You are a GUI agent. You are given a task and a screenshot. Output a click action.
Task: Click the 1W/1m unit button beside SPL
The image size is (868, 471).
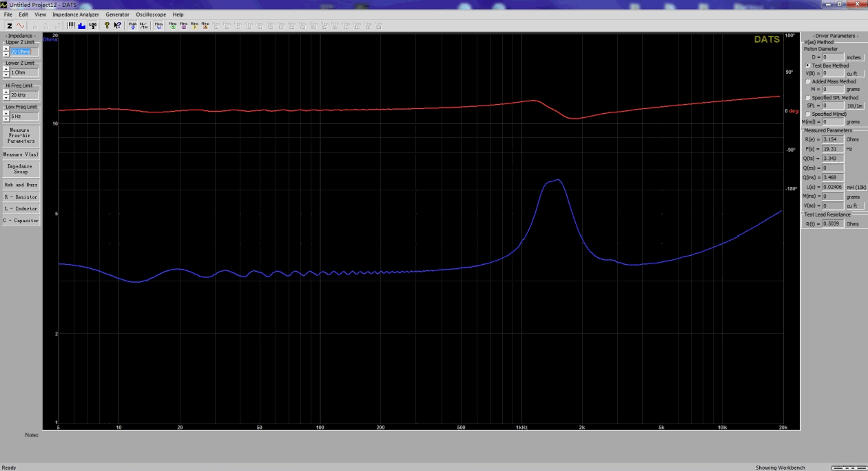[854, 106]
